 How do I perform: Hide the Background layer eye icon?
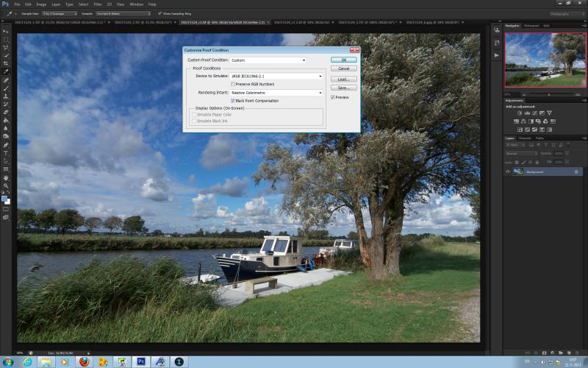pos(508,171)
